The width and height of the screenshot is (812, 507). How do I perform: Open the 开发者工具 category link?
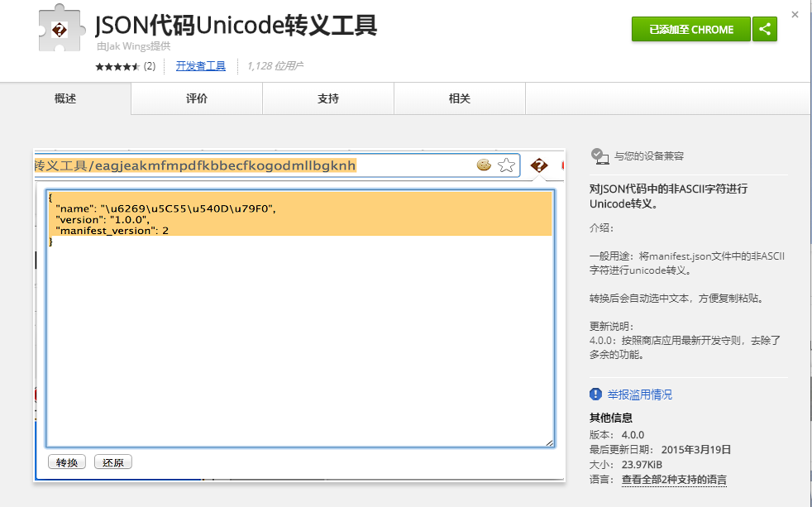tap(200, 66)
